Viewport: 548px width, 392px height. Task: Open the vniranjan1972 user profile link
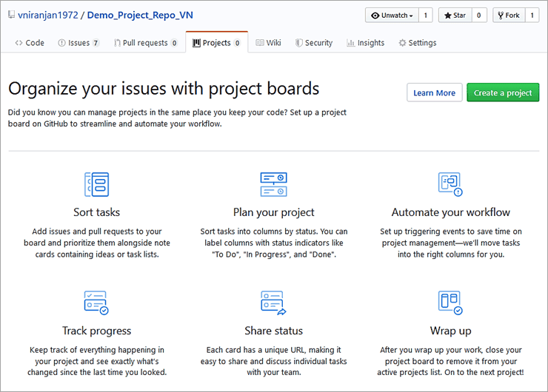(48, 15)
